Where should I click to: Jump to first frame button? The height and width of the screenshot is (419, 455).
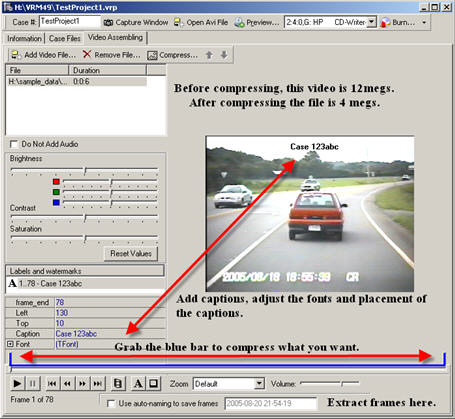pos(52,384)
